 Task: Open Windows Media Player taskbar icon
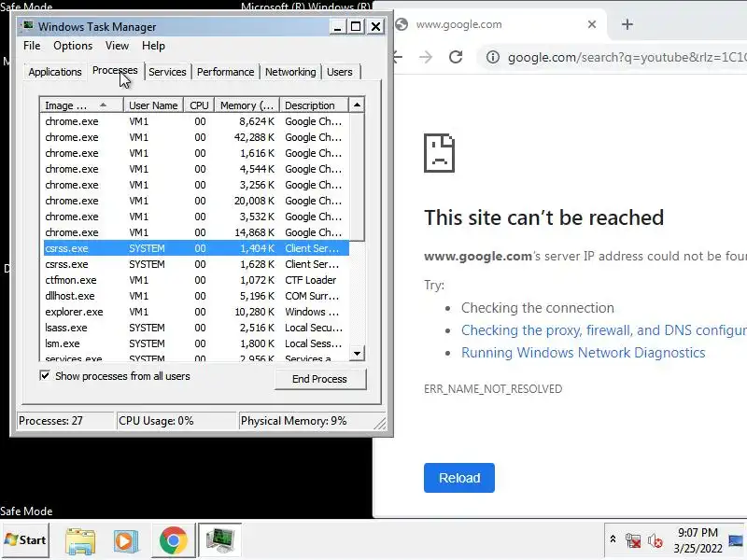(x=126, y=541)
